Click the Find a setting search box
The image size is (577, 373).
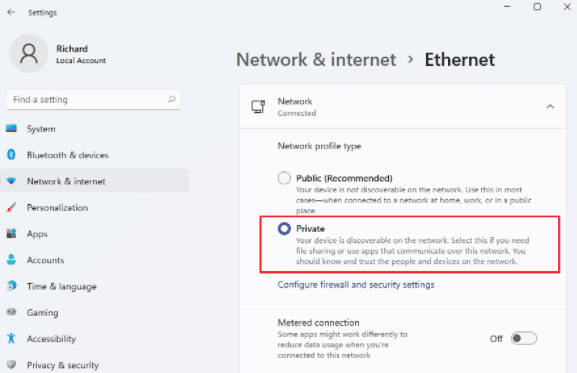(93, 100)
